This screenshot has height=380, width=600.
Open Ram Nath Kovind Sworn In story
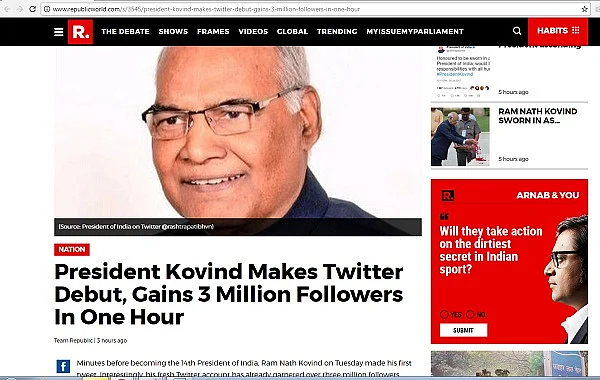click(x=537, y=116)
